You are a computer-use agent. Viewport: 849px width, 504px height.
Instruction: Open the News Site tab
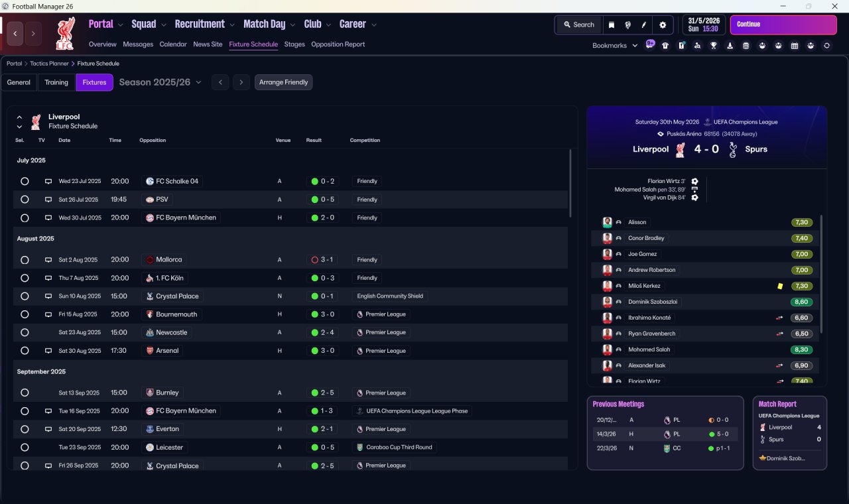tap(208, 44)
